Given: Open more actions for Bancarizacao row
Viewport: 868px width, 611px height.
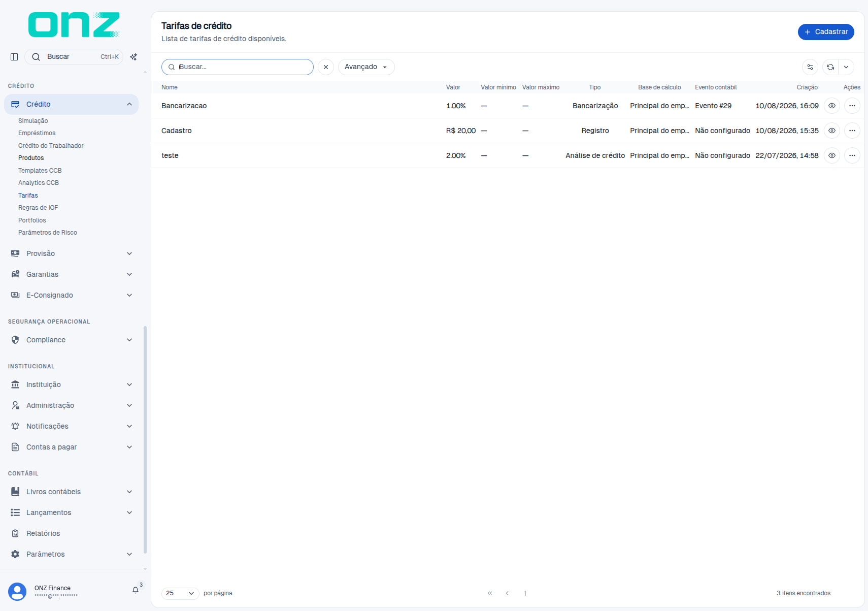Looking at the screenshot, I should coord(852,106).
